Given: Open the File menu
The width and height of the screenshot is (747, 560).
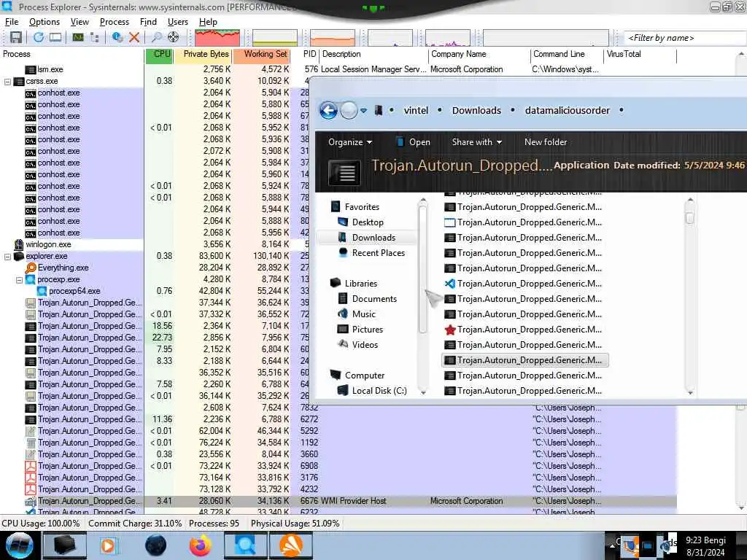Looking at the screenshot, I should (x=12, y=22).
